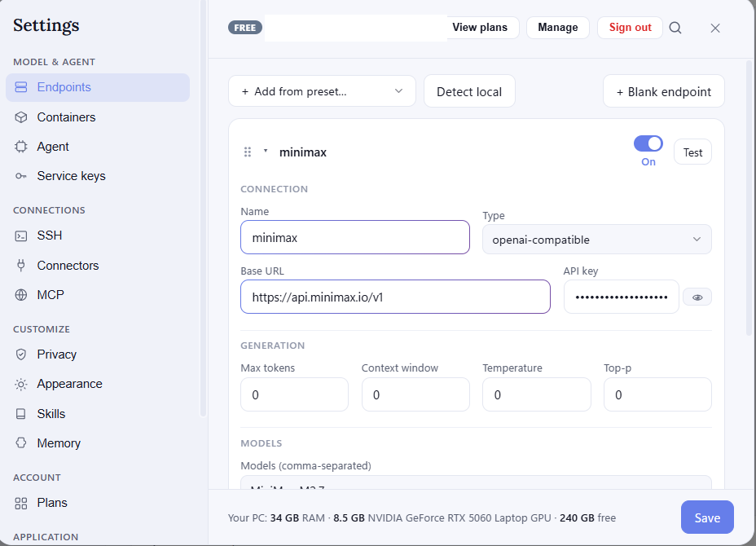Screen dimensions: 756x546
Task: Click the Manage button
Action: click(558, 28)
